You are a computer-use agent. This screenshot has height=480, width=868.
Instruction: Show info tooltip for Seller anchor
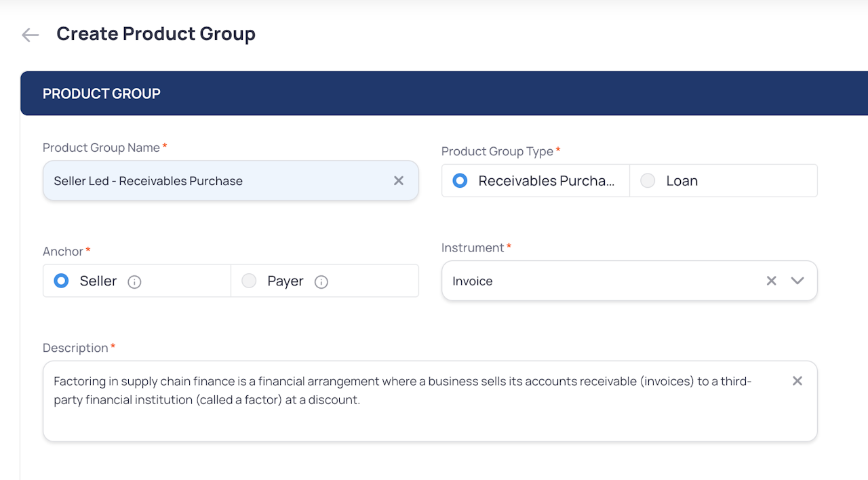(134, 282)
